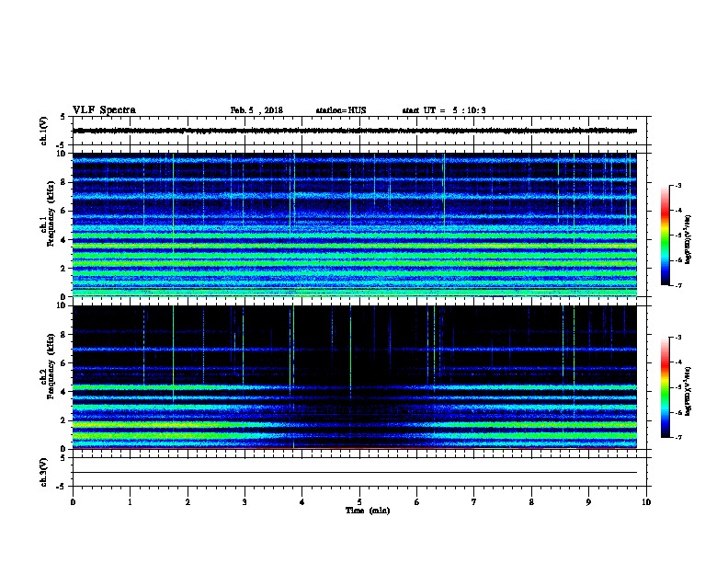Click the '7' tick on the time axis
The width and height of the screenshot is (728, 563).
tap(474, 502)
